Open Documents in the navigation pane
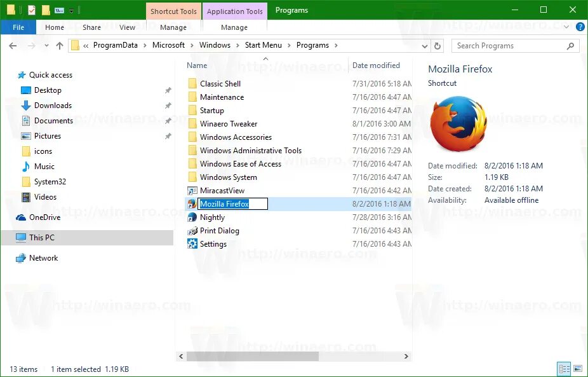Screen dimensions: 588x377 (53, 121)
